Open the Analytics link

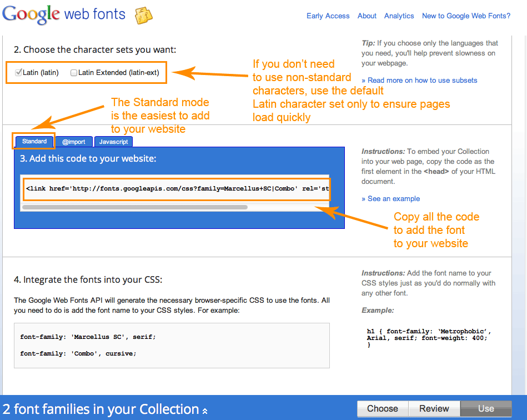(x=399, y=16)
